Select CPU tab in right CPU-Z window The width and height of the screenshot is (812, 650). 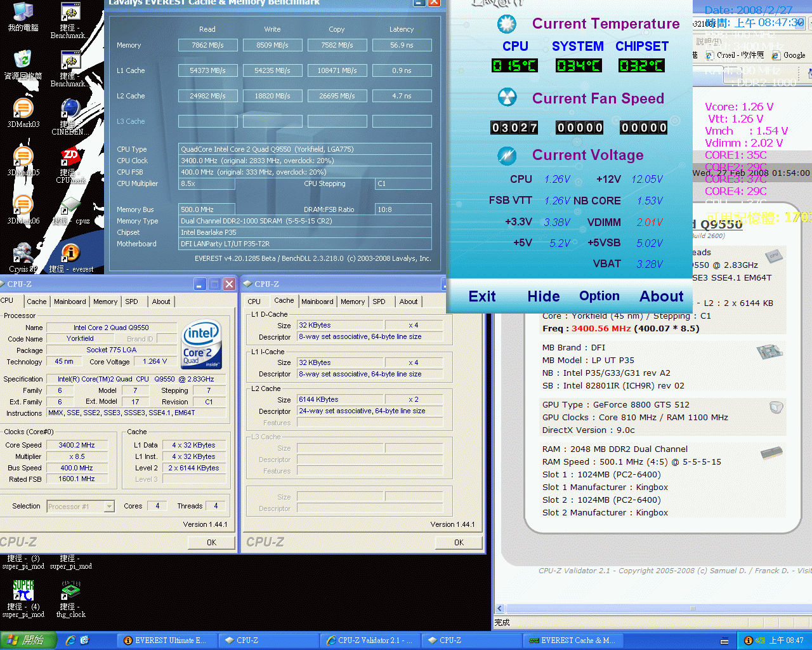[x=254, y=302]
